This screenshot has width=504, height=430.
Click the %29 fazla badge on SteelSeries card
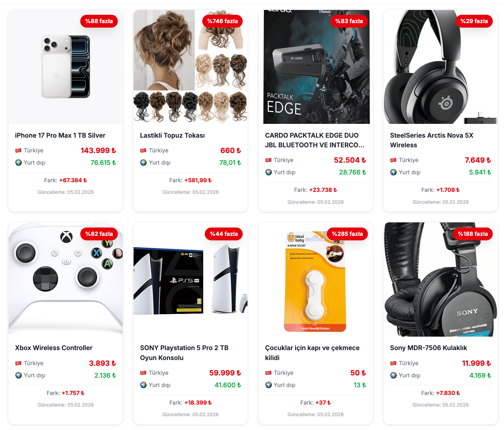474,21
